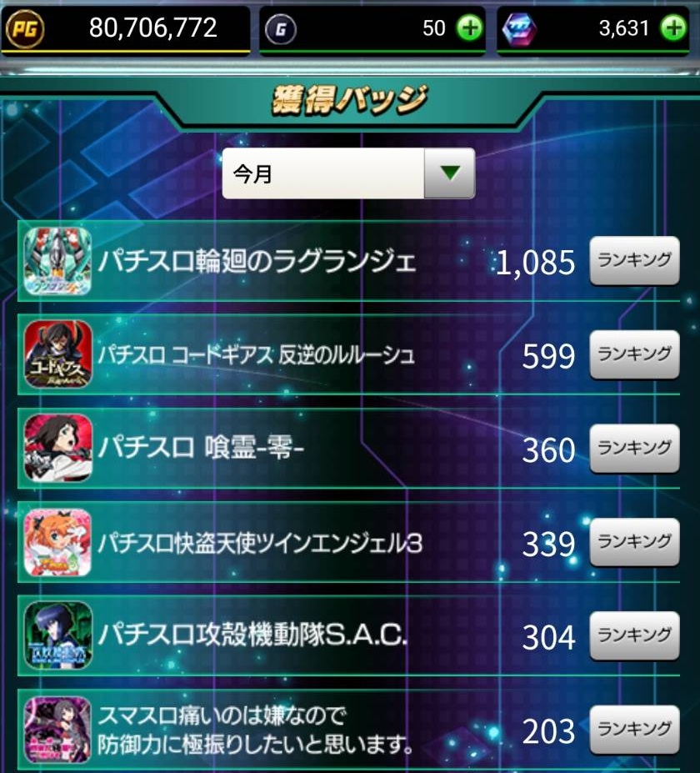700x773 pixels.
Task: Tap the 80,706,772 PG balance display
Action: coord(152,28)
